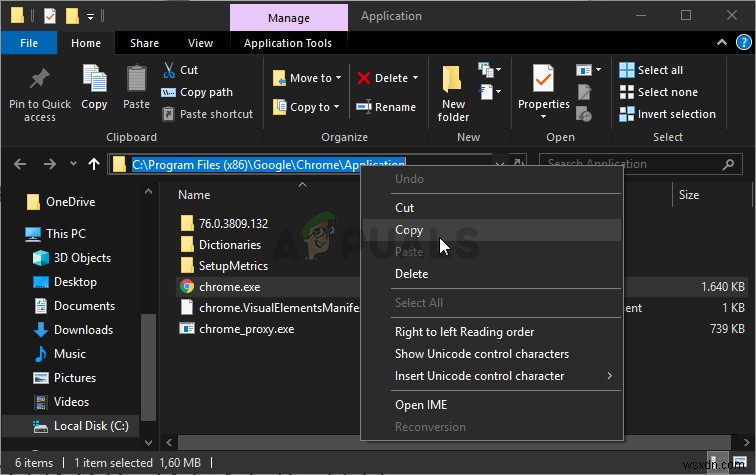Open the Delete dropdown arrow
This screenshot has height=475, width=756.
[x=416, y=78]
